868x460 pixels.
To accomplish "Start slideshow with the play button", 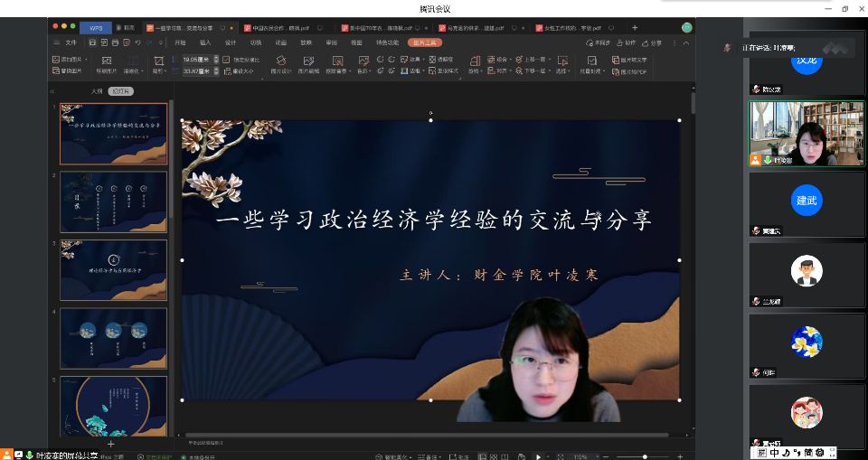I will [x=537, y=456].
